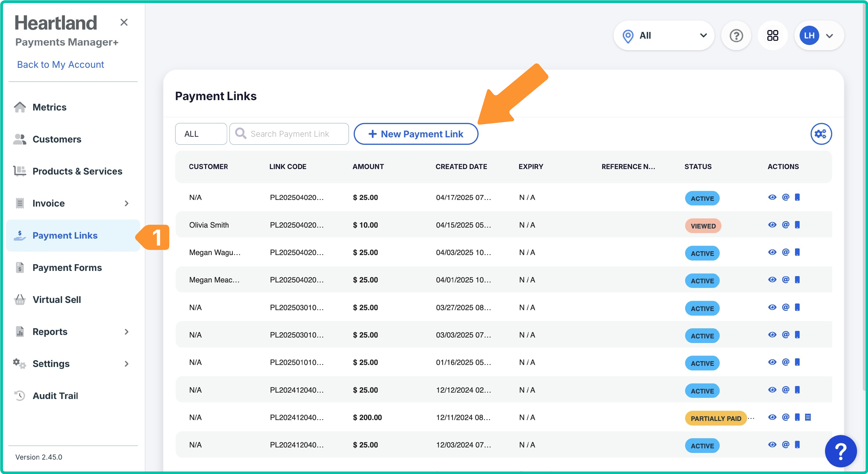Click the VIEWED status badge
This screenshot has width=868, height=474.
point(703,226)
